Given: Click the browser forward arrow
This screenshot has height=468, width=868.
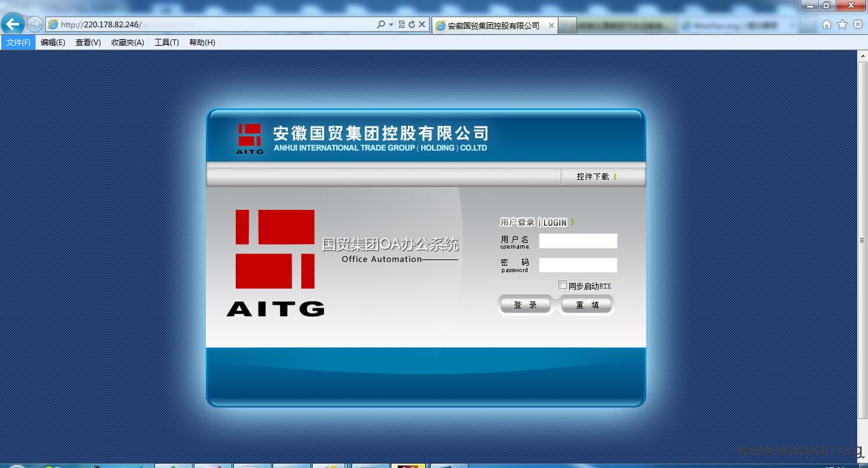Looking at the screenshot, I should pyautogui.click(x=35, y=24).
